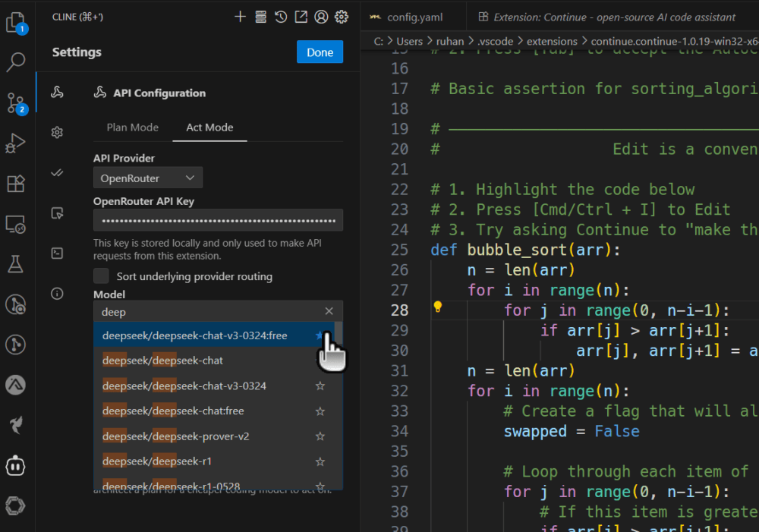
Task: Toggle favorite star for deepseek/deepseek-prover-v2
Action: 320,436
